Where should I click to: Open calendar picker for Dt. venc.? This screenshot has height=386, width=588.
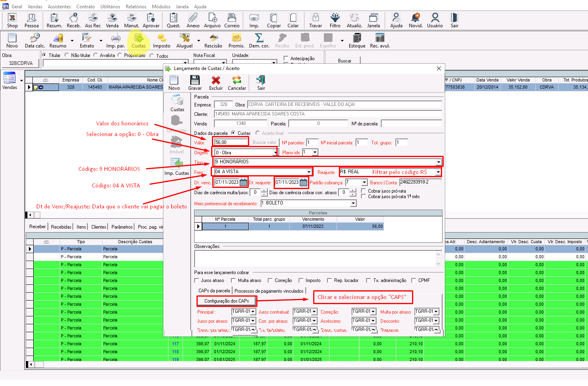pos(244,182)
